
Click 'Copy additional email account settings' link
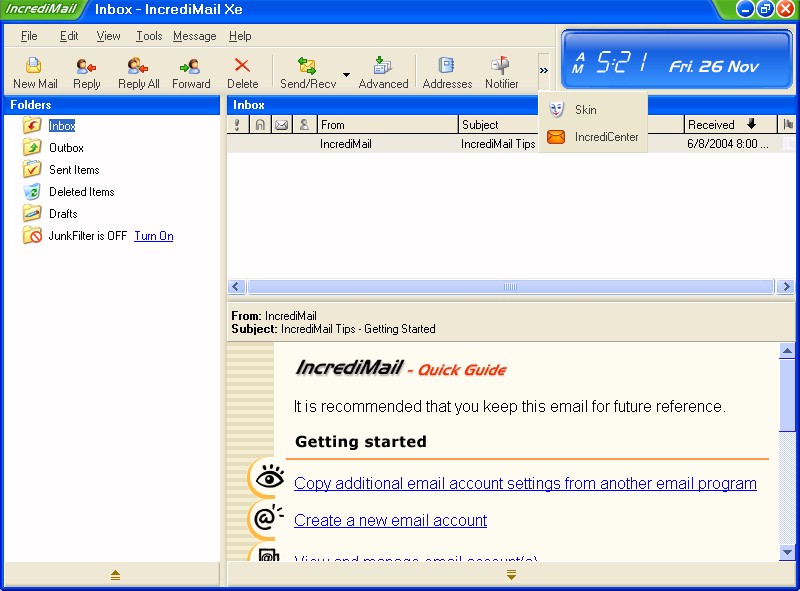pos(525,483)
